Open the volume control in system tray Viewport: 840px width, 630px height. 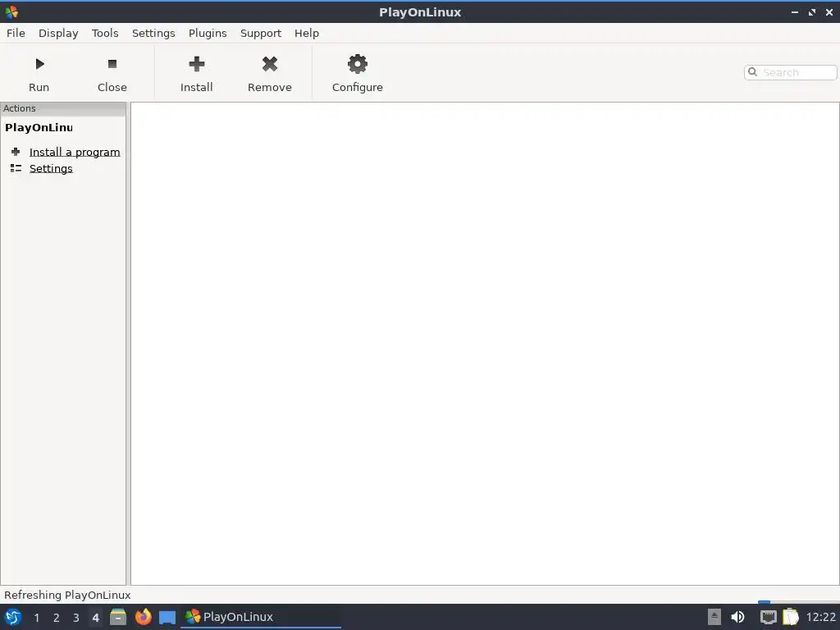[737, 617]
